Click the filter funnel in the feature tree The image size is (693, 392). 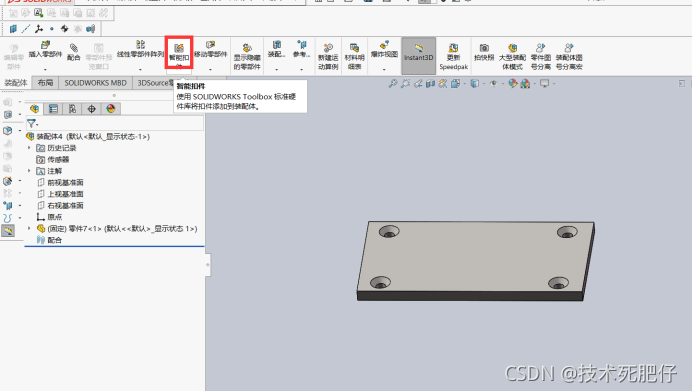pyautogui.click(x=32, y=124)
